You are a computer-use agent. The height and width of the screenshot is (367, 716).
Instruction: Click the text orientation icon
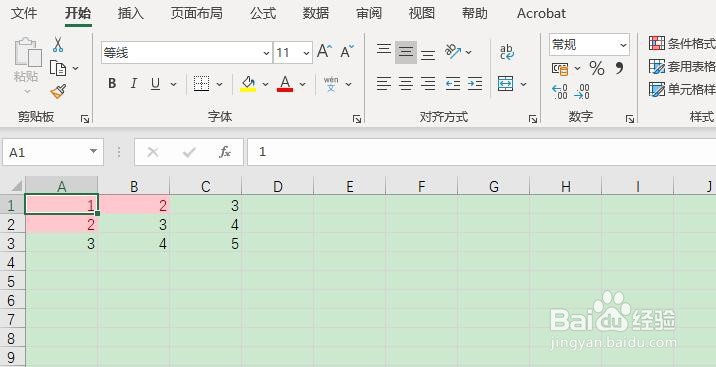tap(453, 52)
